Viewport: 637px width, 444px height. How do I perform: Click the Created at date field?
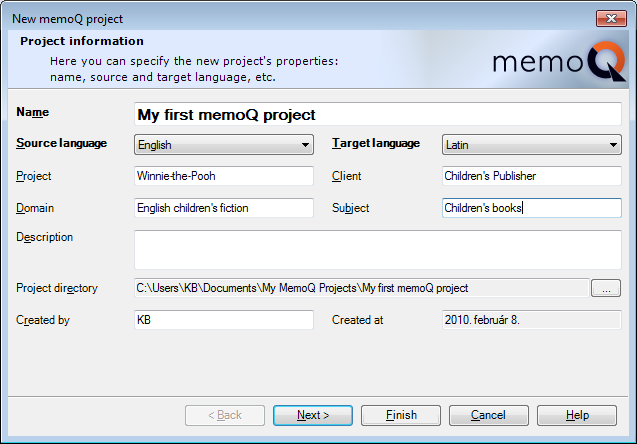532,320
